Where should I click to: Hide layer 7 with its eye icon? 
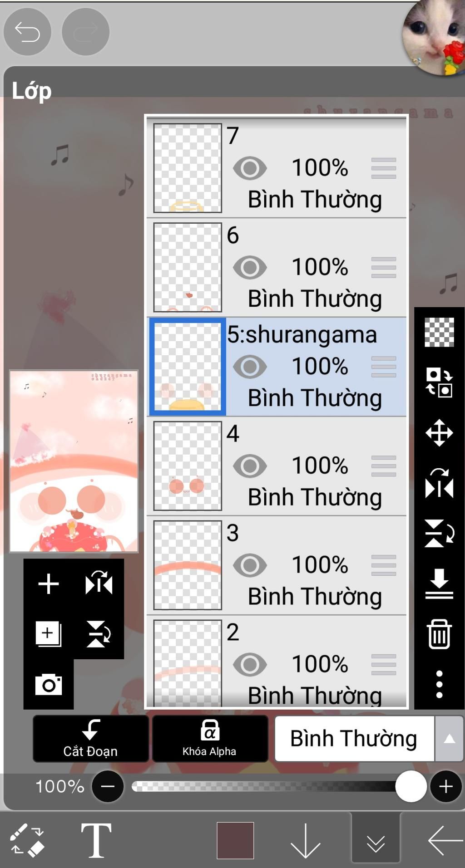(250, 168)
